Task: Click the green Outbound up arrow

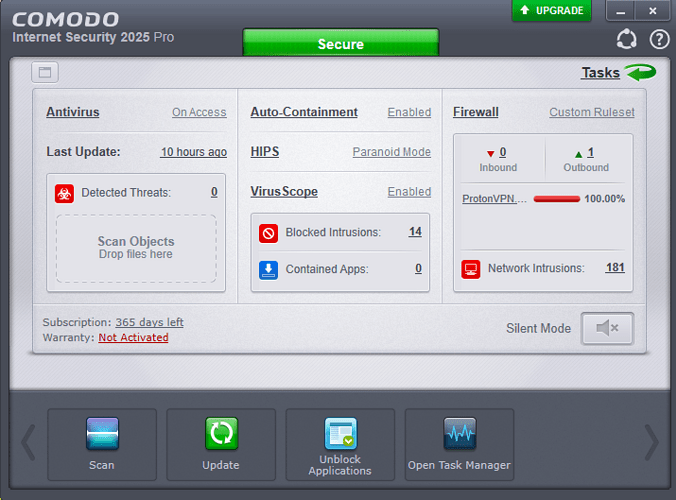Action: [x=579, y=154]
